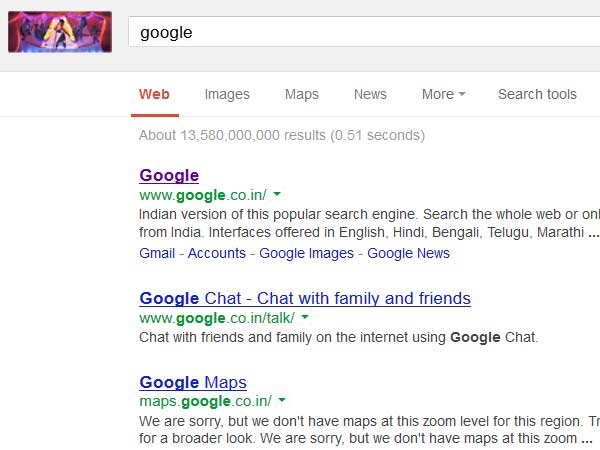Open Search tools options

coord(537,95)
